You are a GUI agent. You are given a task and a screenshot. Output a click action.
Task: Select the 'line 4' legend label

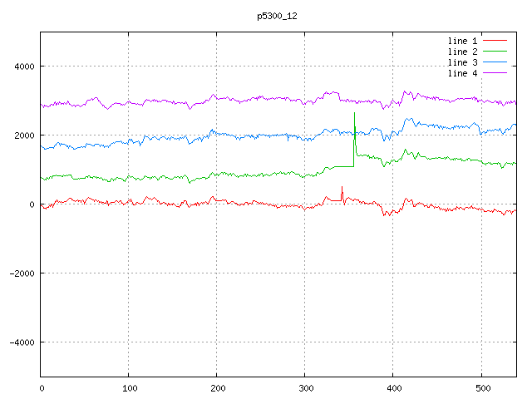click(x=462, y=73)
